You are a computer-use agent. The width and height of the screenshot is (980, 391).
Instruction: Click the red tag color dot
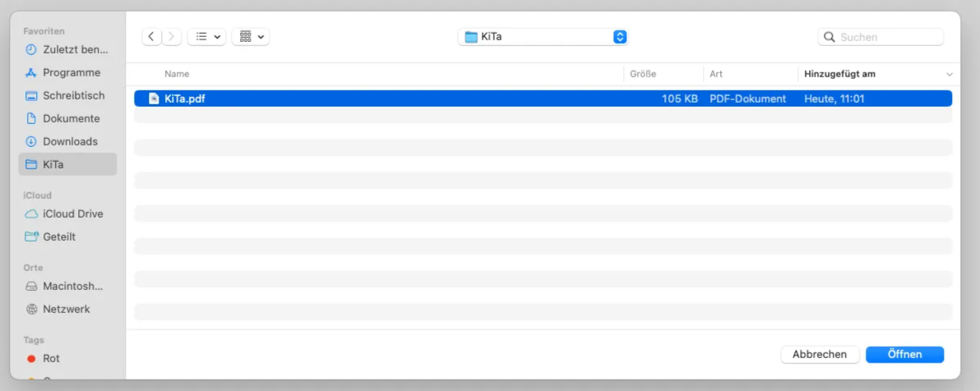(31, 358)
